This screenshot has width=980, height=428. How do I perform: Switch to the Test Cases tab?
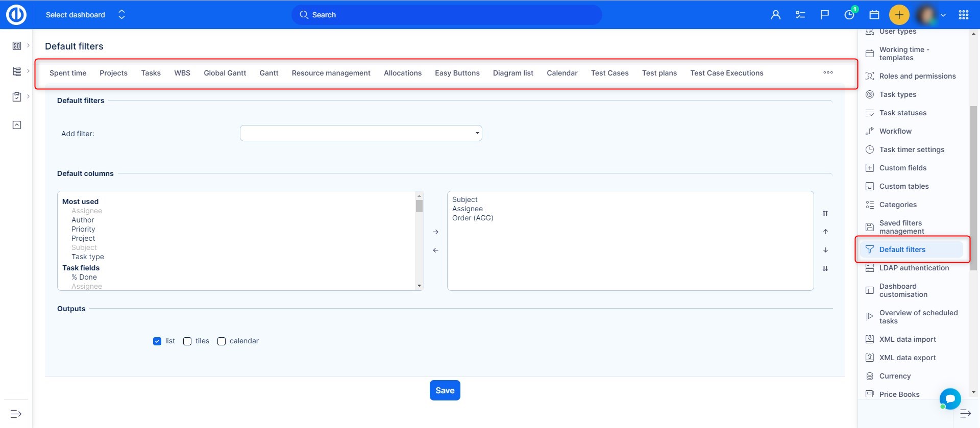[609, 73]
